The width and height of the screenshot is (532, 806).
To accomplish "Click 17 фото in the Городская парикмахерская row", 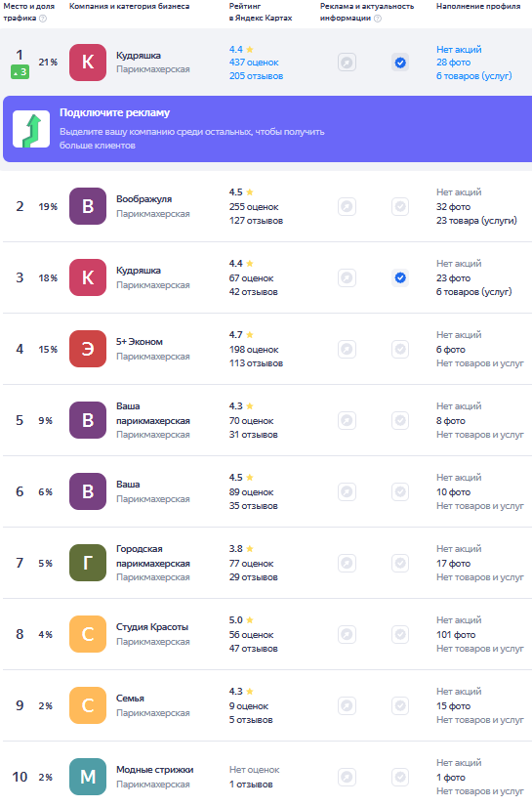I will pyautogui.click(x=454, y=564).
